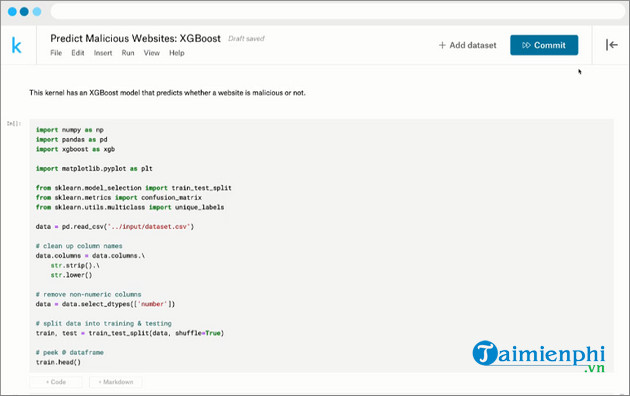Click the Commit button

pyautogui.click(x=544, y=45)
